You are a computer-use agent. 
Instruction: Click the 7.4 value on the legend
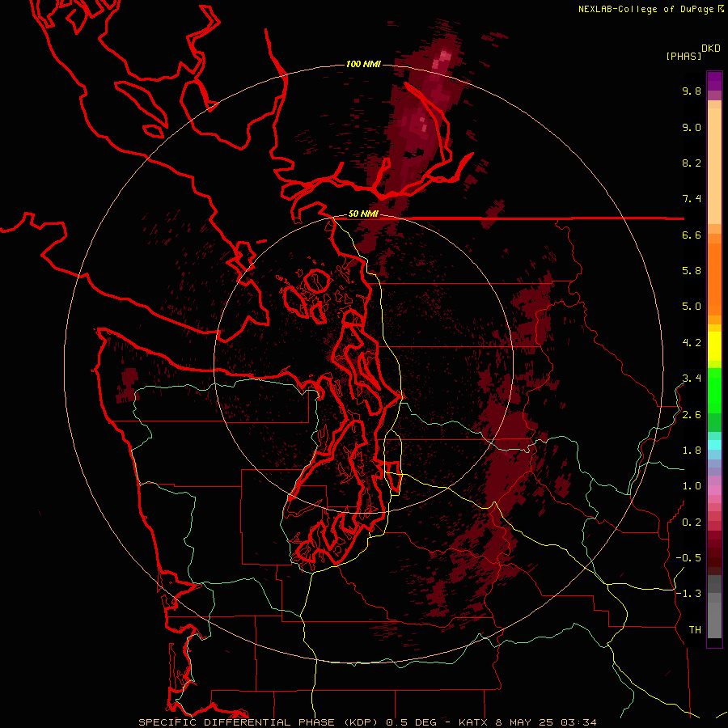(692, 199)
